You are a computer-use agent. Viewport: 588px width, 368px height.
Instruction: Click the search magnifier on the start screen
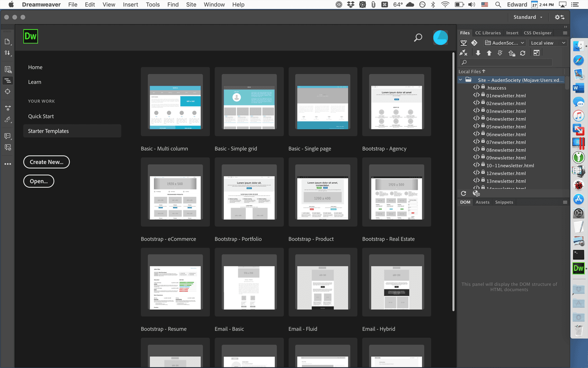(418, 38)
